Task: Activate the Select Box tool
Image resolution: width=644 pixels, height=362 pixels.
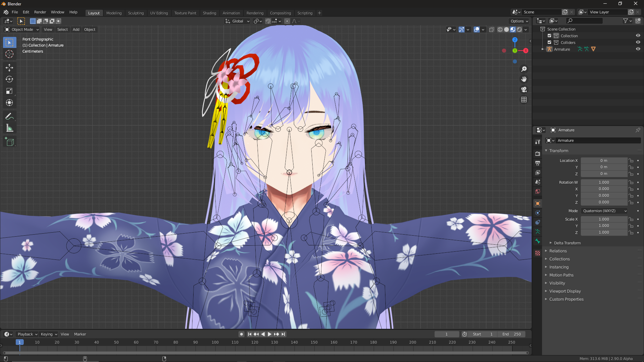Action: click(x=9, y=43)
